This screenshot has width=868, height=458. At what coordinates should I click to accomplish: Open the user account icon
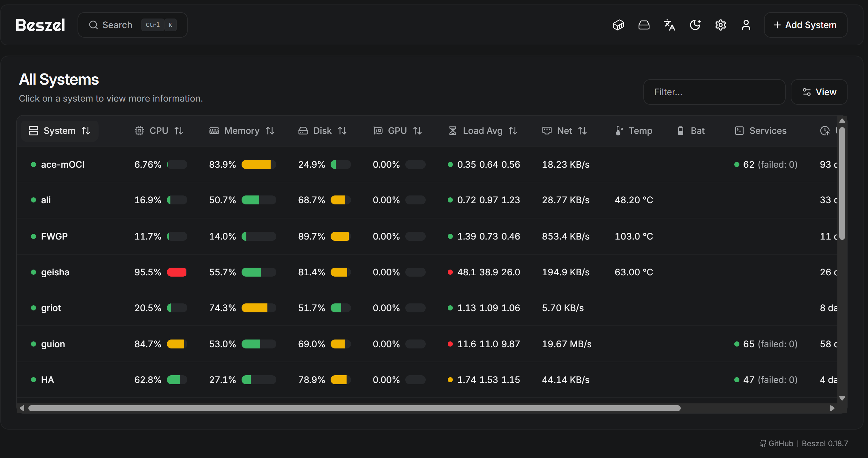[x=746, y=25]
